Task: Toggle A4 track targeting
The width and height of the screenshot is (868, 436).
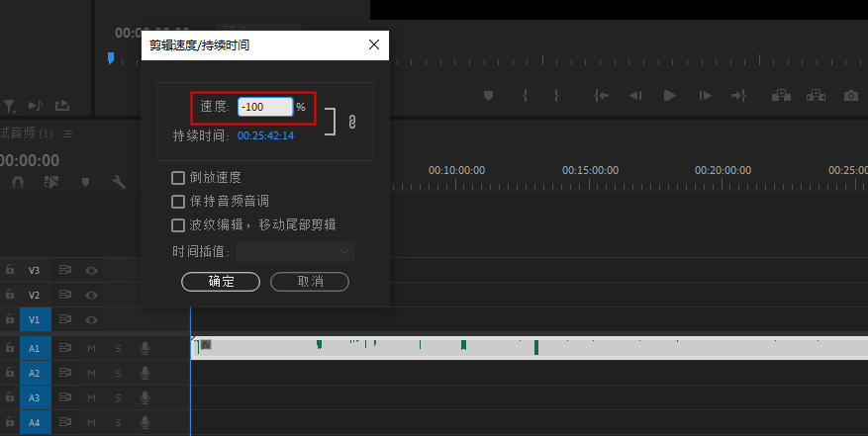Action: click(x=36, y=423)
